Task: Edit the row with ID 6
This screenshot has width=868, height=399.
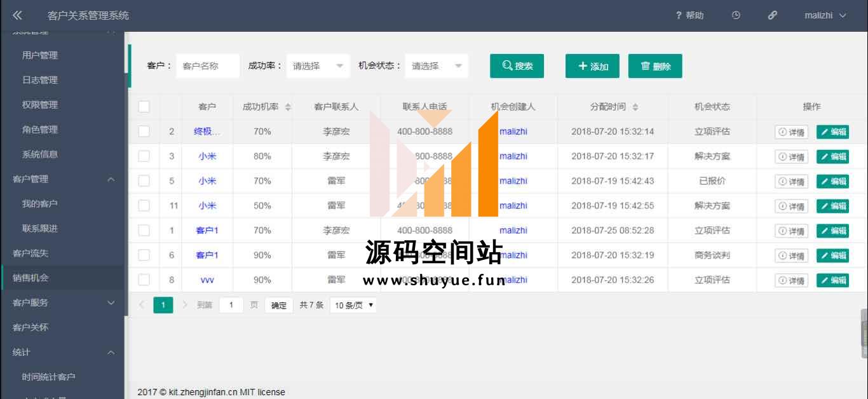Action: coord(832,256)
